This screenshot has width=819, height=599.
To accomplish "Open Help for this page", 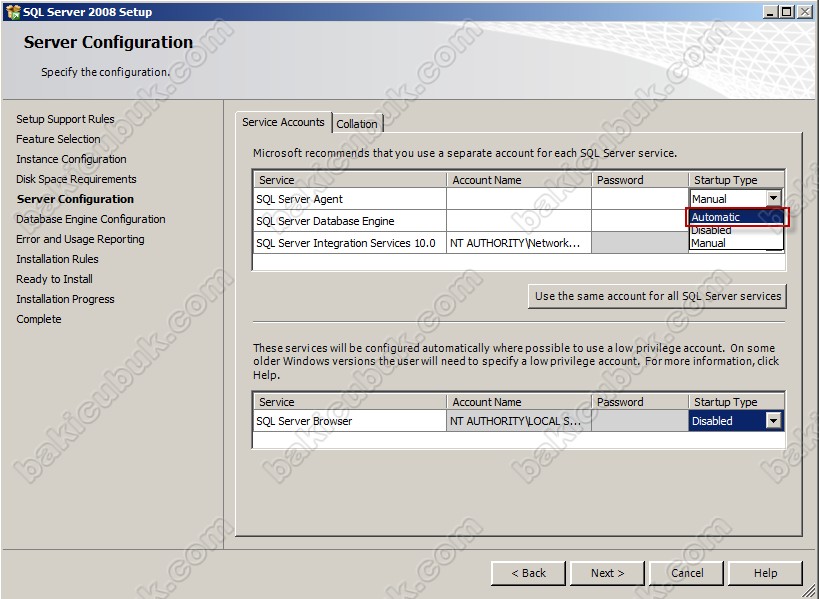I will point(765,573).
